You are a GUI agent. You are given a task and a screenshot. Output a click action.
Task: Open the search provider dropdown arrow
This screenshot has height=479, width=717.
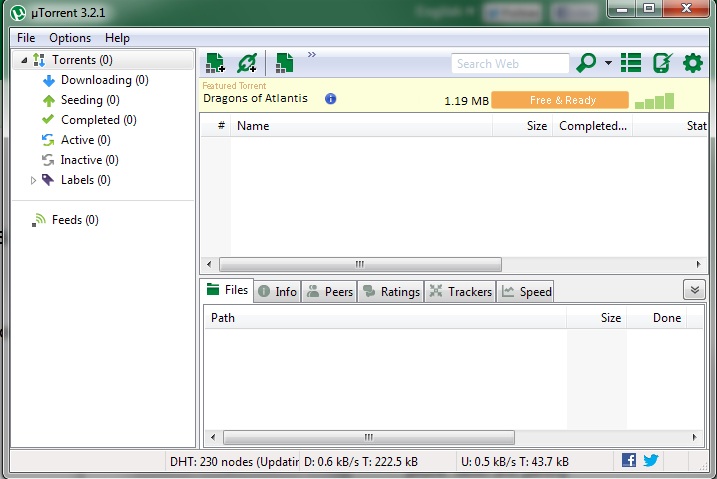click(609, 63)
